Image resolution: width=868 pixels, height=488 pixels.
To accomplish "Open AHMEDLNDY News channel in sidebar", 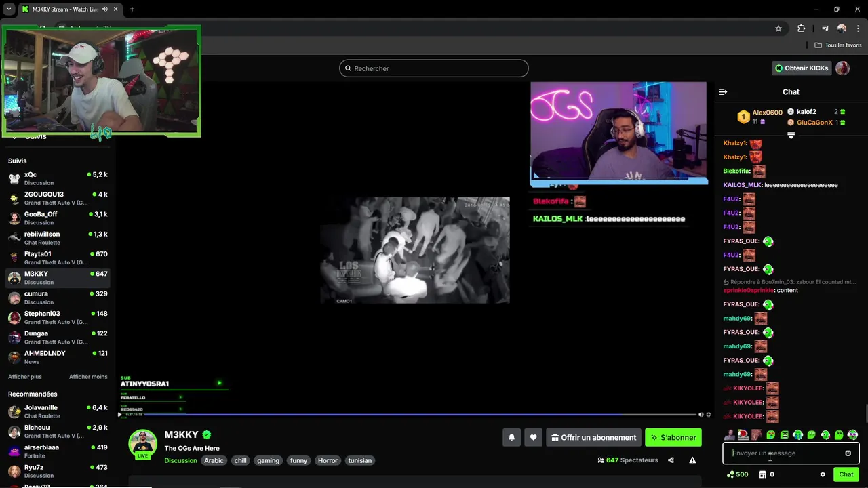I will [x=58, y=357].
